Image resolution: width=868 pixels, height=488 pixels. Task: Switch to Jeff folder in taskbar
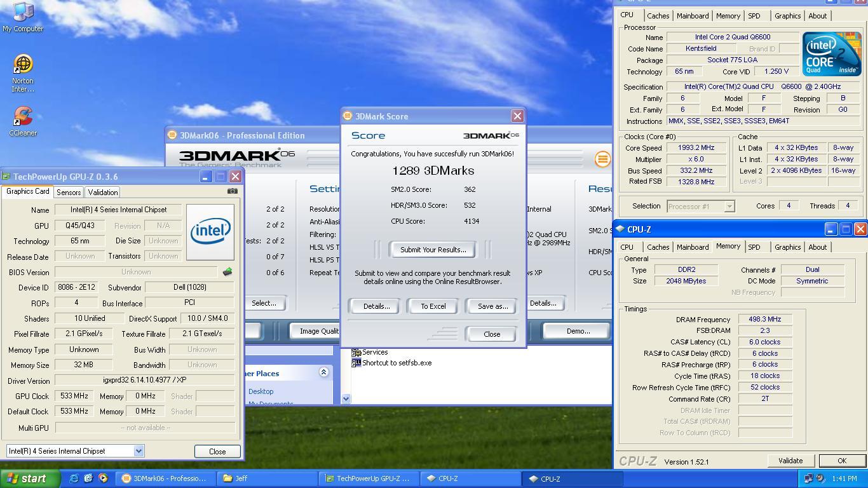[x=266, y=478]
